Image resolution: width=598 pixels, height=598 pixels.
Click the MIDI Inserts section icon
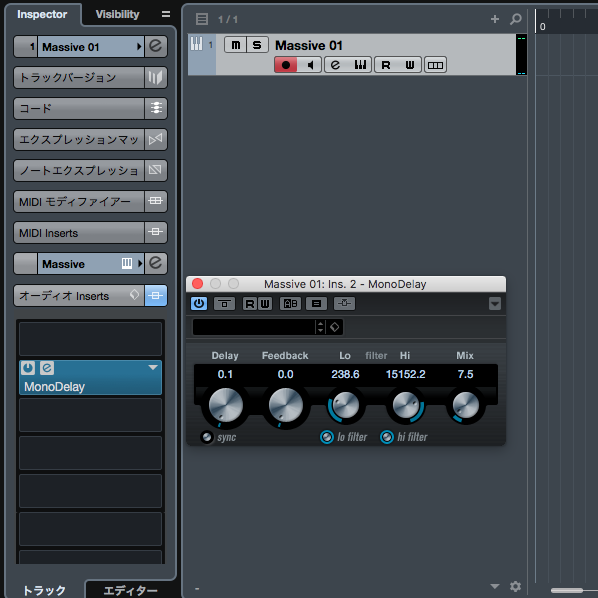point(156,232)
